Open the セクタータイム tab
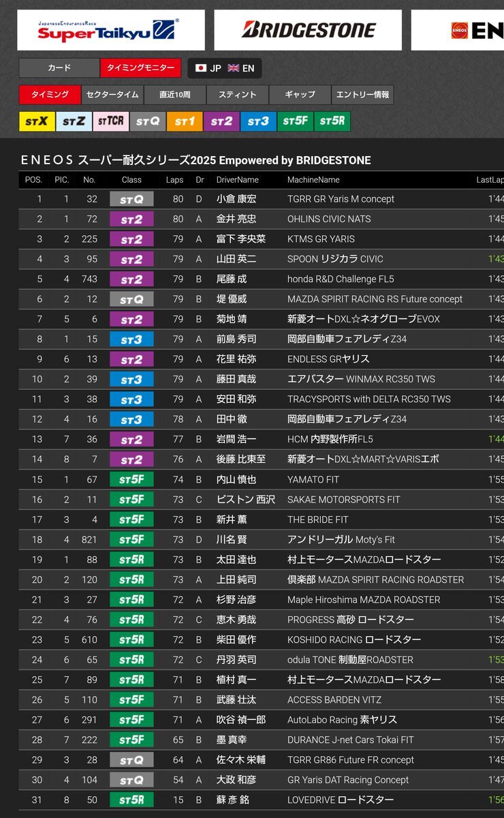504x818 pixels. 112,95
